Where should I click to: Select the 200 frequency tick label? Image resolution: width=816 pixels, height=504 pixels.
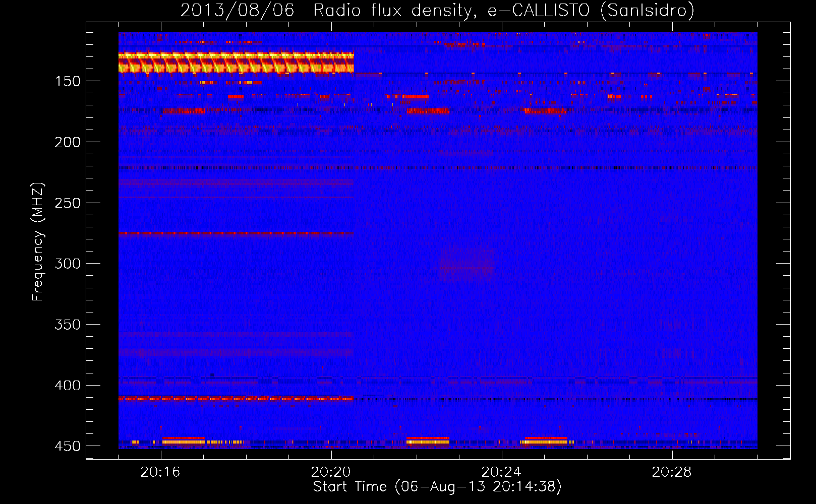68,142
